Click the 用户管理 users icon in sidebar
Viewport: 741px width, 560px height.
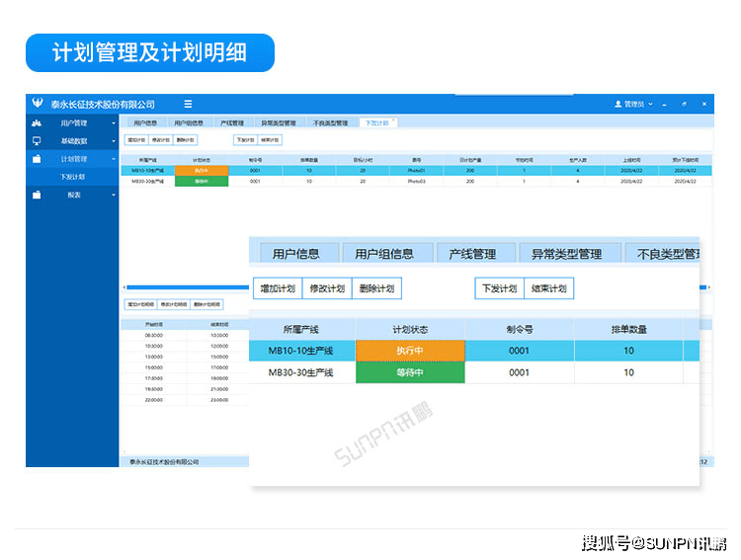37,123
